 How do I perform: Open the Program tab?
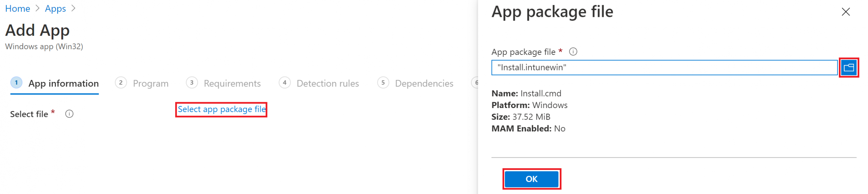pyautogui.click(x=151, y=84)
